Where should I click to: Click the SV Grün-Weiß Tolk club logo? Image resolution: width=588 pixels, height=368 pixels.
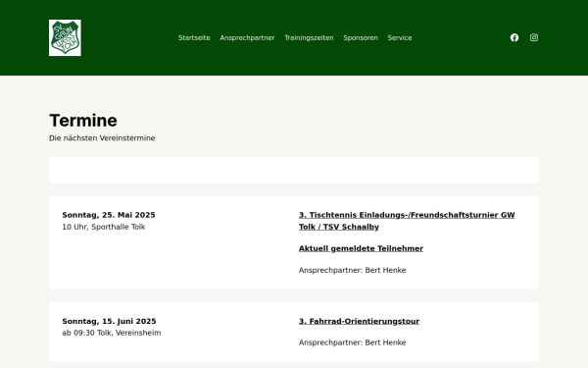pyautogui.click(x=65, y=38)
